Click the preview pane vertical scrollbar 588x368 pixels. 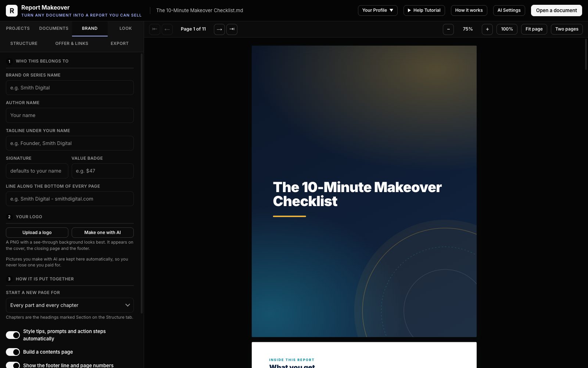(x=586, y=54)
